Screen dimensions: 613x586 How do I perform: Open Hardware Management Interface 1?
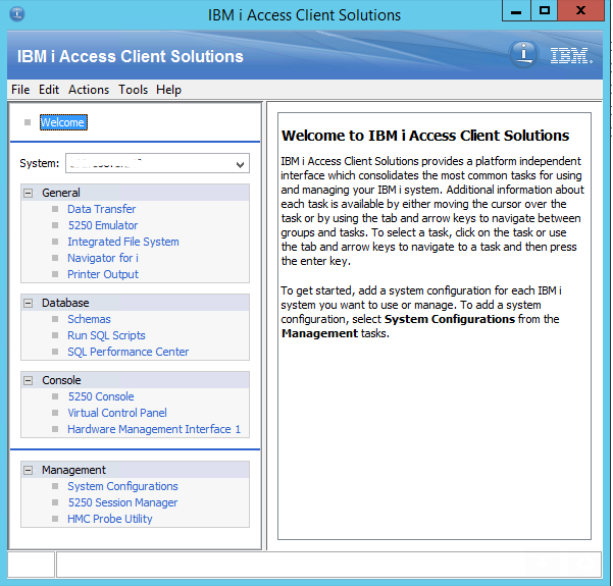[x=154, y=429]
